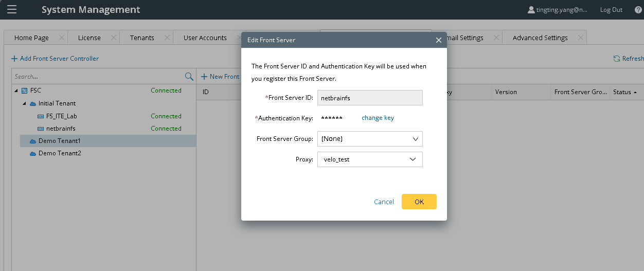The height and width of the screenshot is (271, 644).
Task: Switch to the User Accounts tab
Action: [x=205, y=38]
